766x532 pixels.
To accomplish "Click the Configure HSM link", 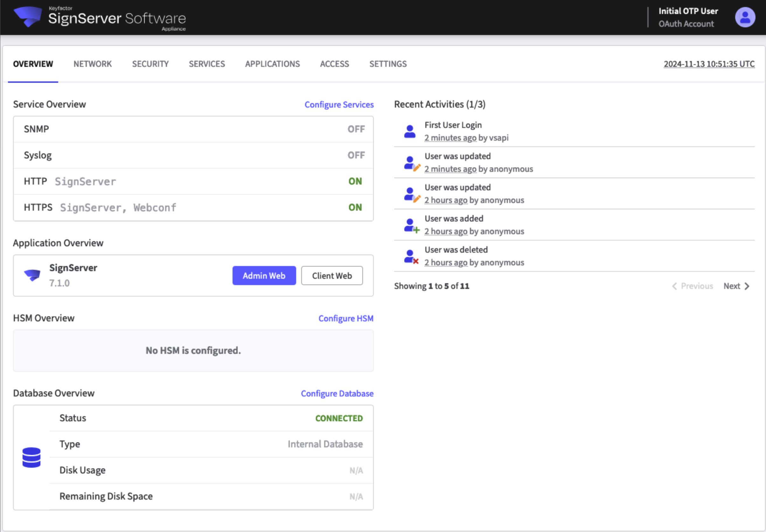I will point(346,319).
